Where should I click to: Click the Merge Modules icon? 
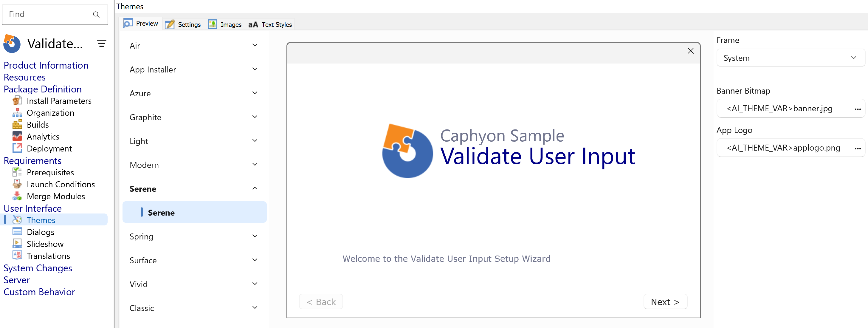17,196
